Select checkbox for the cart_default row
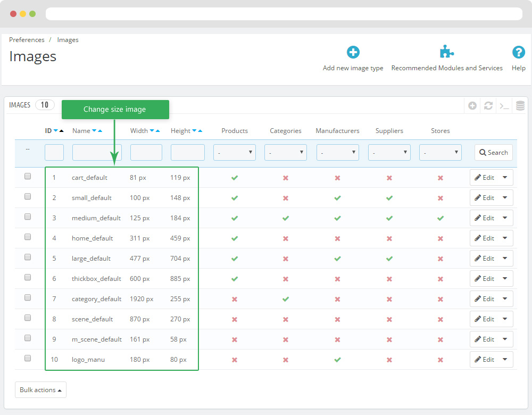 click(28, 177)
